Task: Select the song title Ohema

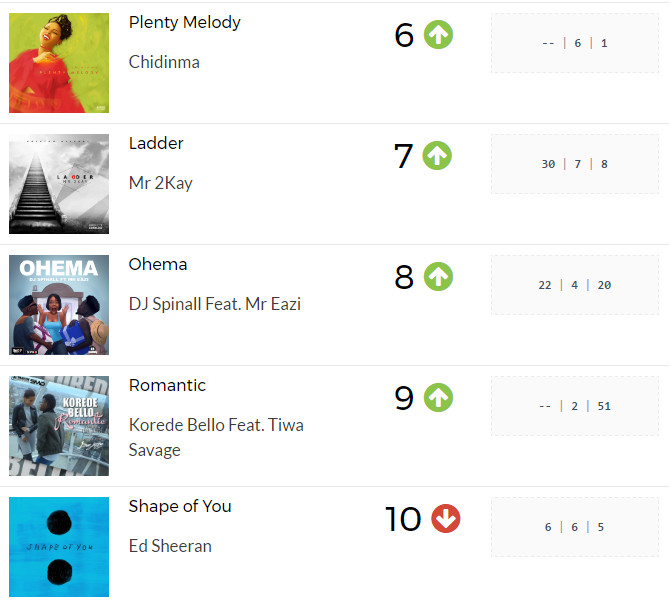Action: point(158,264)
